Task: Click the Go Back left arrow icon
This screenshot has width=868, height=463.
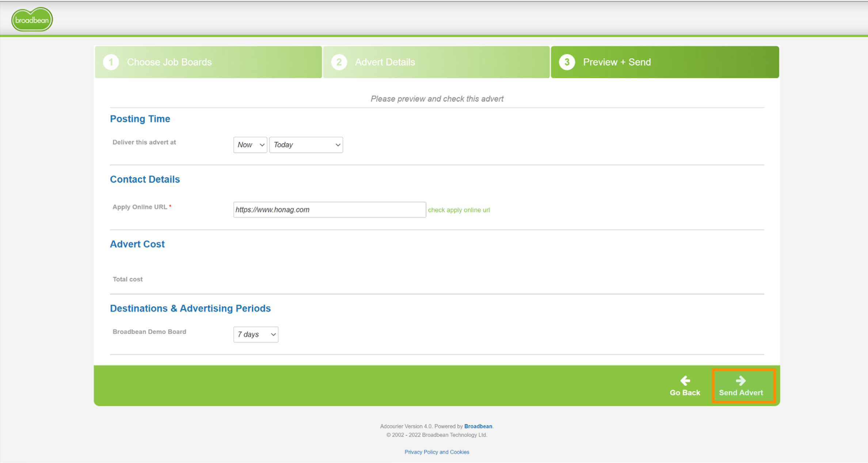Action: pyautogui.click(x=685, y=381)
